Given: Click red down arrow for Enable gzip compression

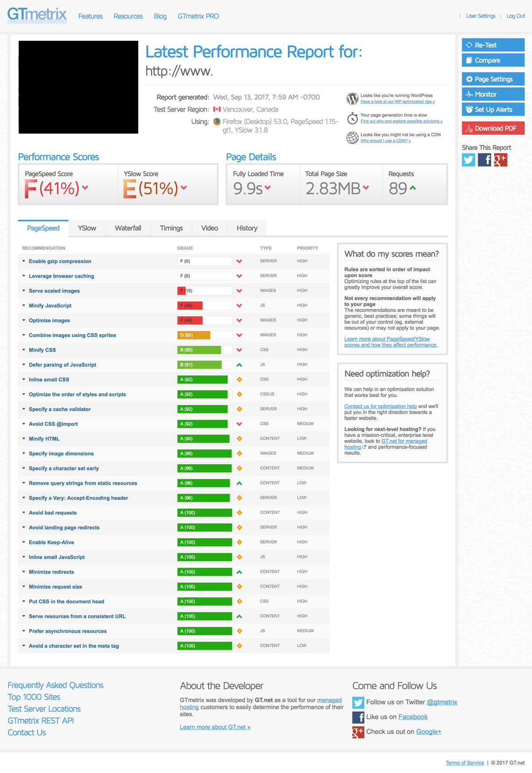Looking at the screenshot, I should pos(239,261).
